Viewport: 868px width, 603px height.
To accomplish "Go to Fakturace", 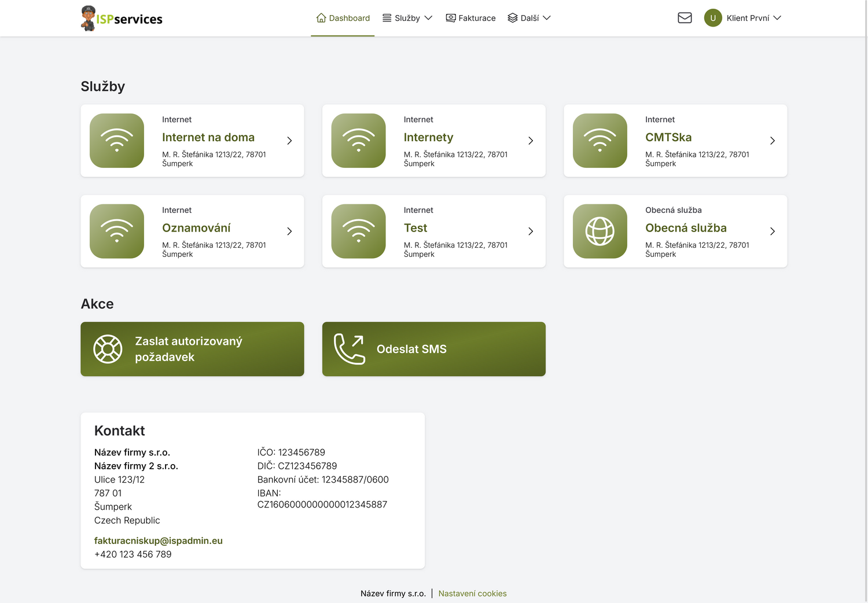I will [x=470, y=18].
